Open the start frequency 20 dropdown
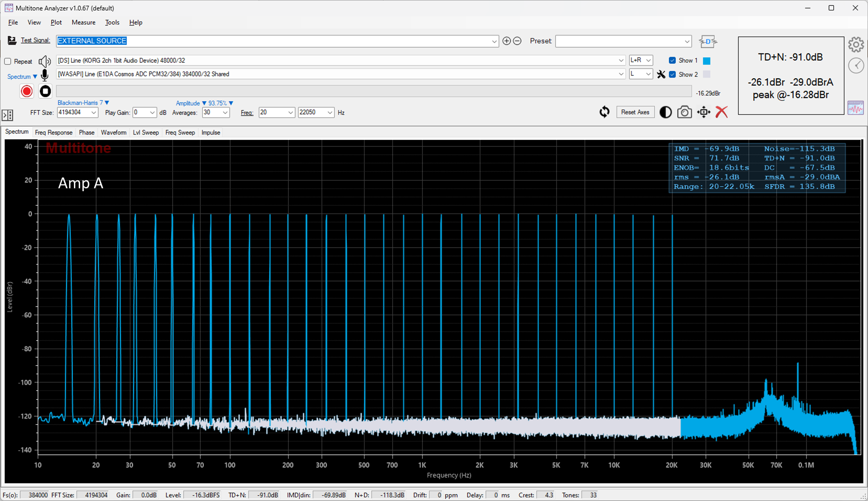The image size is (868, 501). (291, 113)
